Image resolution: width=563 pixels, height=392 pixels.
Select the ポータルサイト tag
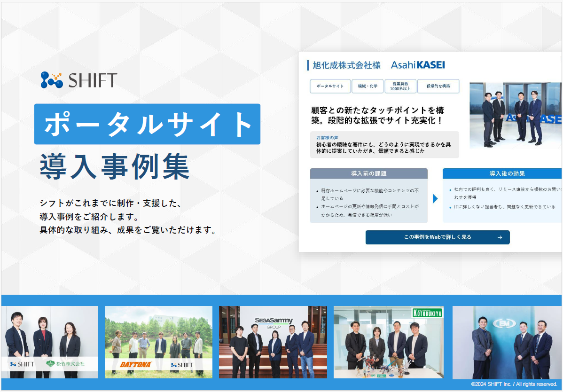[x=330, y=86]
